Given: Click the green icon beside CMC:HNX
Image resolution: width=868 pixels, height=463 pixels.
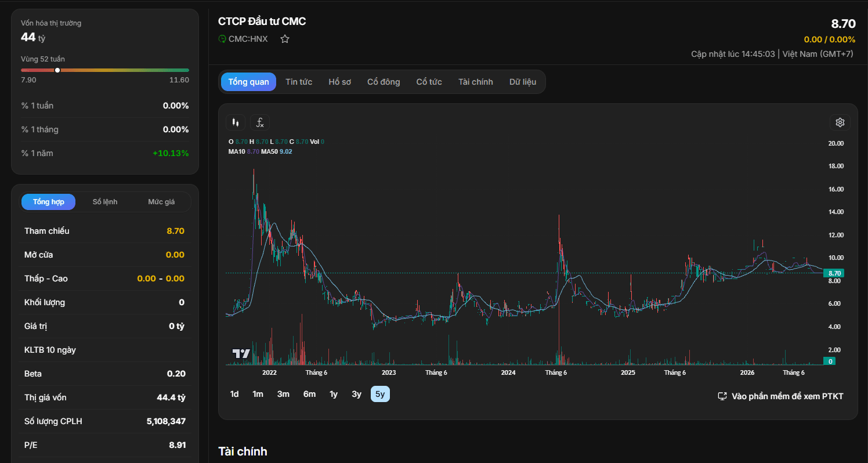Looking at the screenshot, I should click(x=222, y=39).
